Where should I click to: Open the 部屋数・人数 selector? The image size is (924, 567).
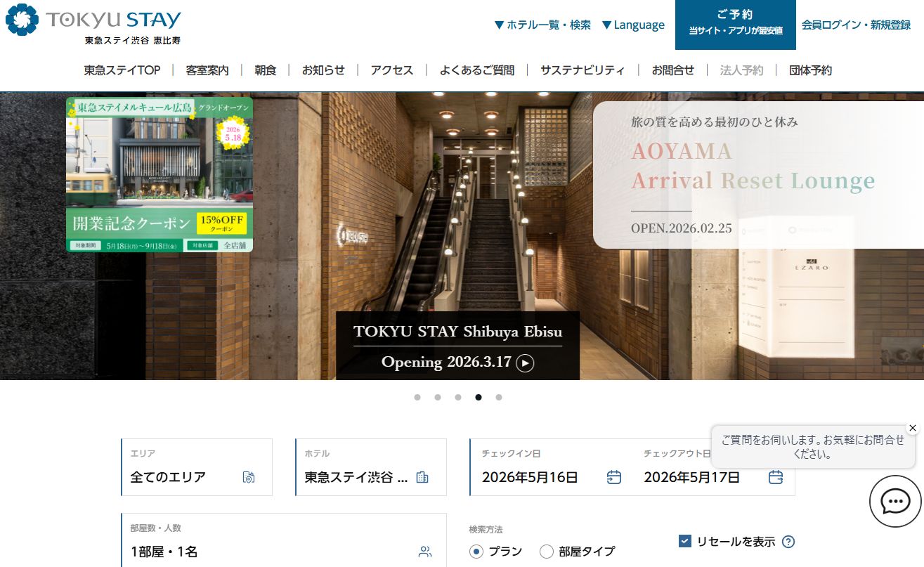click(284, 540)
